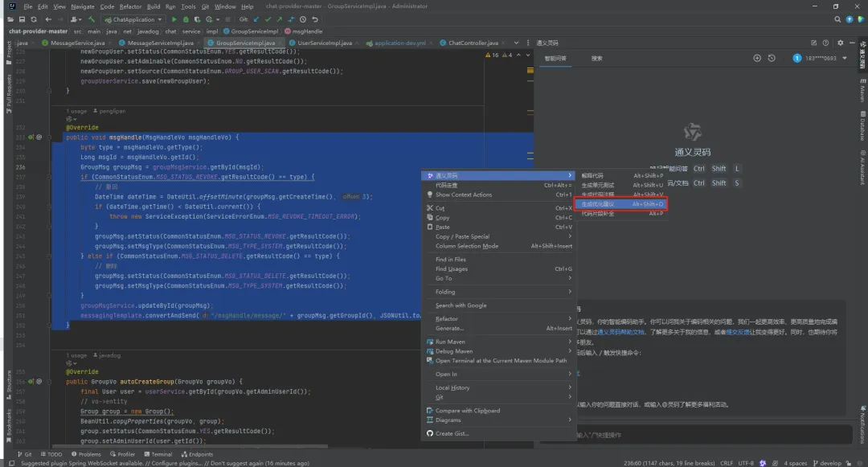Click the Git update project arrow icon
The height and width of the screenshot is (467, 868).
click(x=256, y=19)
